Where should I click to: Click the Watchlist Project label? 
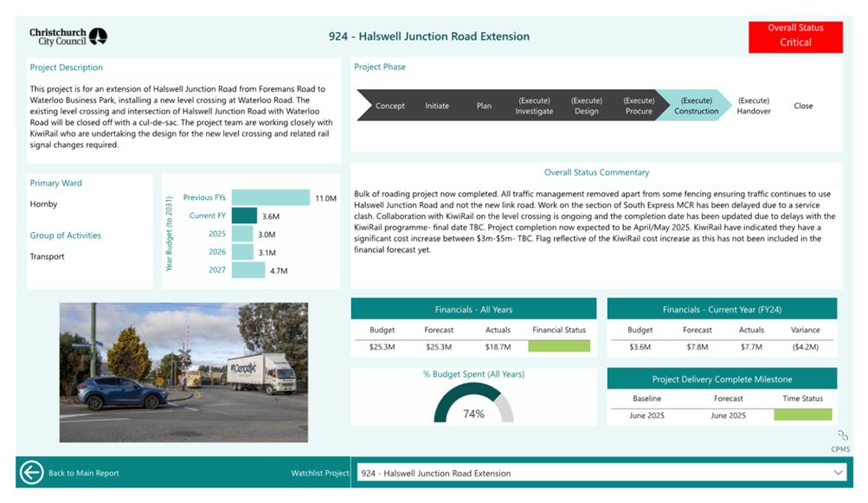click(x=320, y=473)
